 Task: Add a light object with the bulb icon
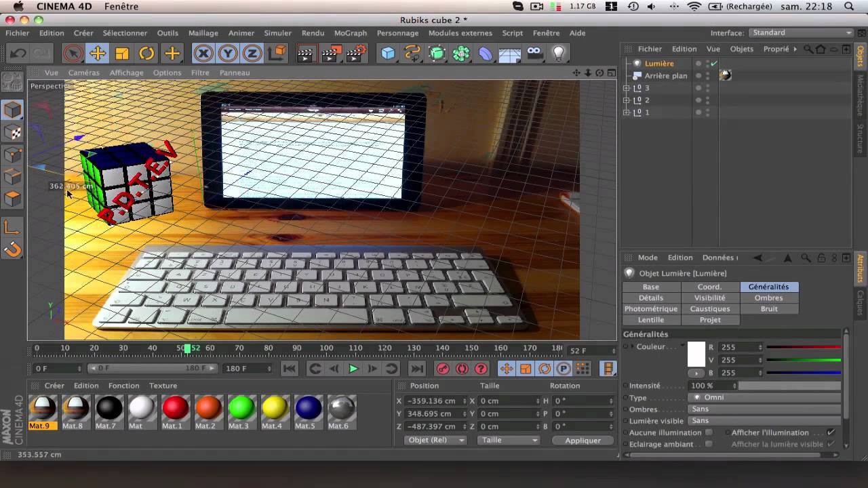coord(559,53)
